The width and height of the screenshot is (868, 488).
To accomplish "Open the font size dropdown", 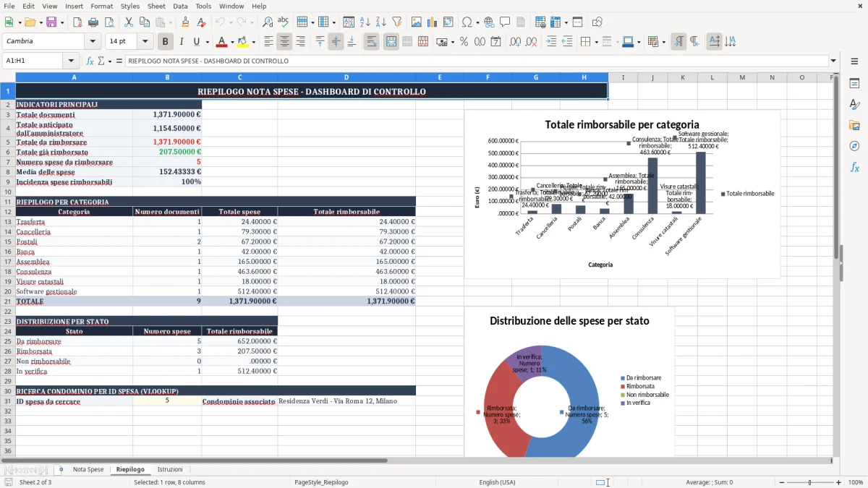I will click(145, 42).
